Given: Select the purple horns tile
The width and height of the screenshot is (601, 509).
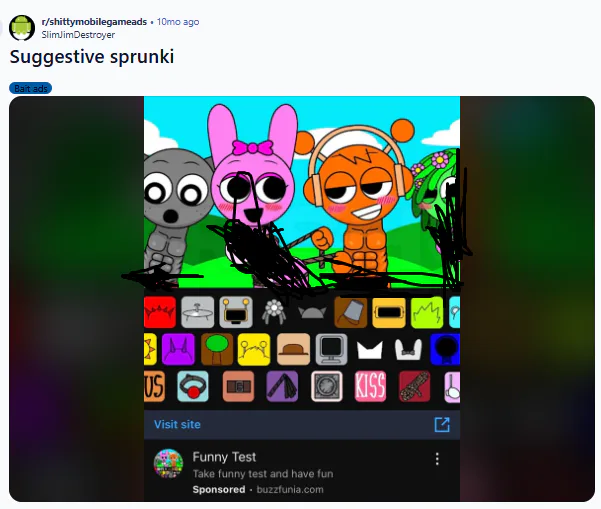Looking at the screenshot, I should [178, 349].
